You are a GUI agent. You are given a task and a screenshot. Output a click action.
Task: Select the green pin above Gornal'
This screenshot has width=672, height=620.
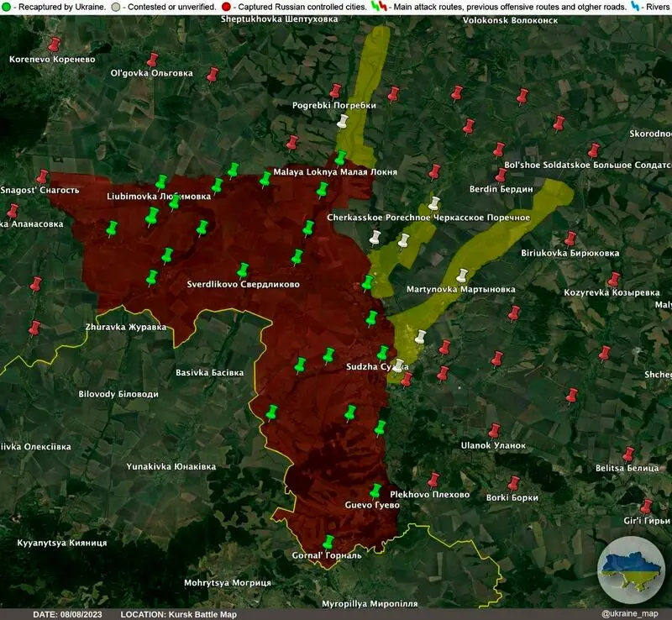328,543
